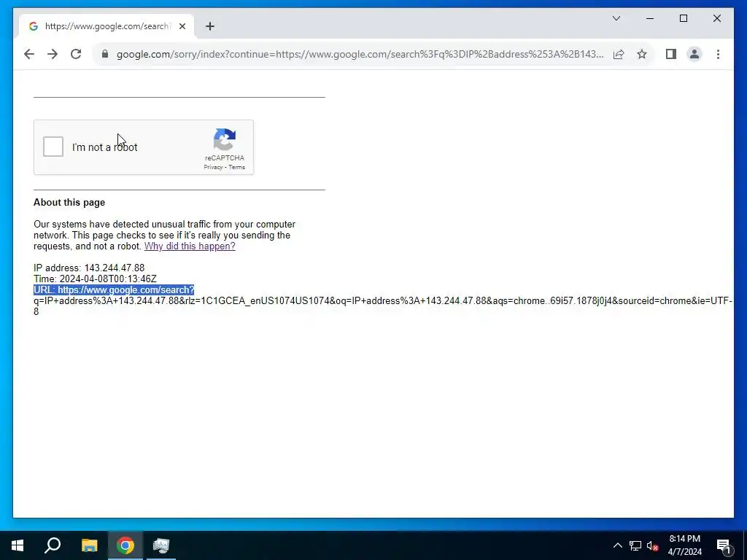Click the reCAPTCHA logo

[x=225, y=139]
